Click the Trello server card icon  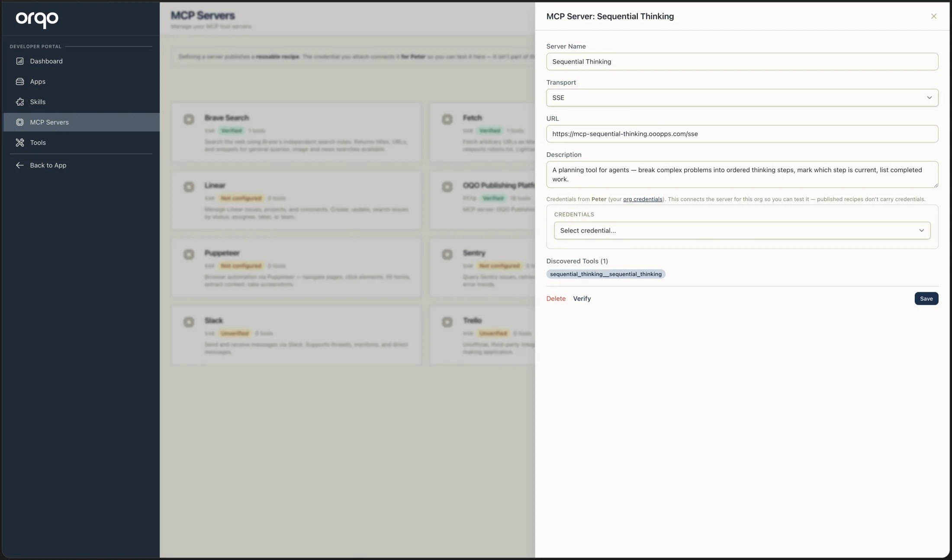click(x=447, y=322)
